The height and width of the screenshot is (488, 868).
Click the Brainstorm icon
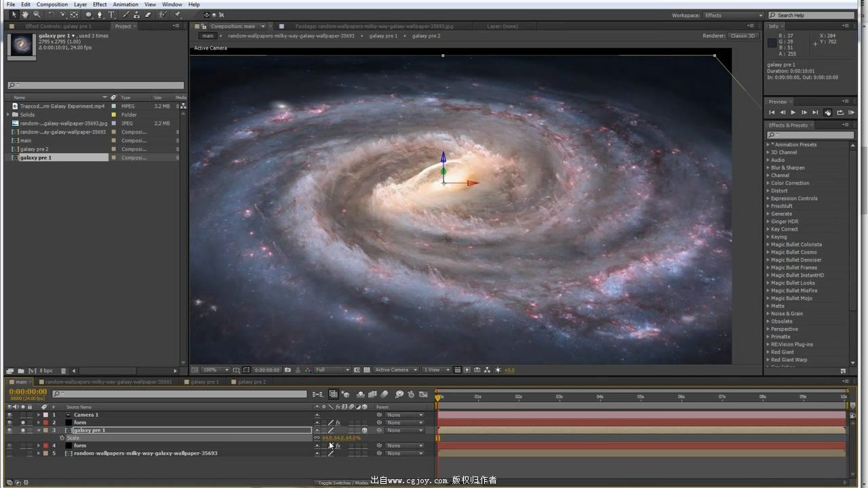click(399, 394)
